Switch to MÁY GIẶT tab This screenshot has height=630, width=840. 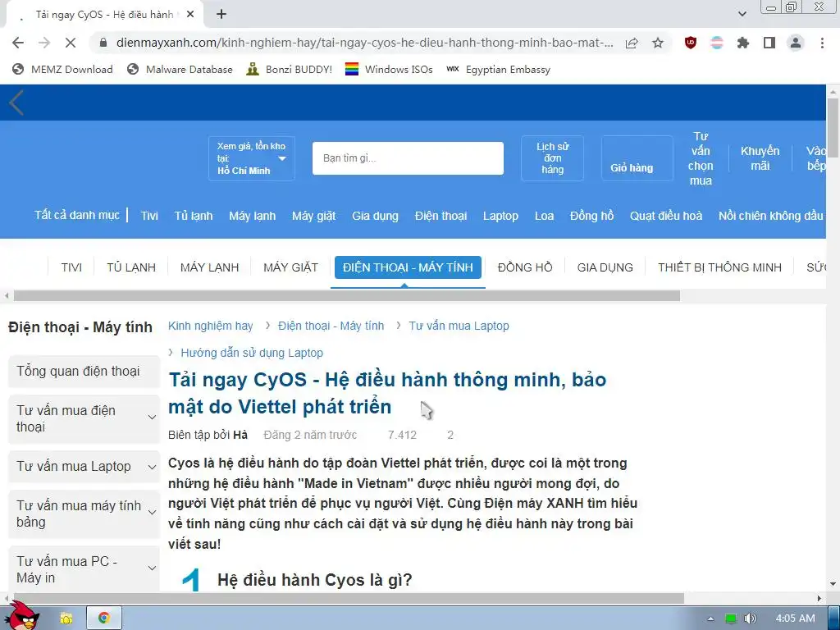pos(291,267)
